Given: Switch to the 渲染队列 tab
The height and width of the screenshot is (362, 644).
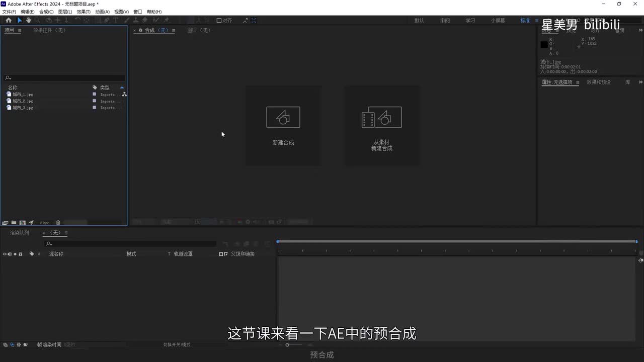Looking at the screenshot, I should click(20, 233).
